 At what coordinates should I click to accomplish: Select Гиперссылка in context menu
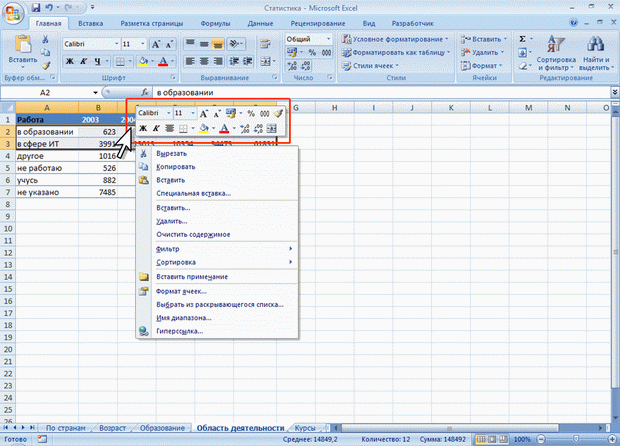click(217, 331)
